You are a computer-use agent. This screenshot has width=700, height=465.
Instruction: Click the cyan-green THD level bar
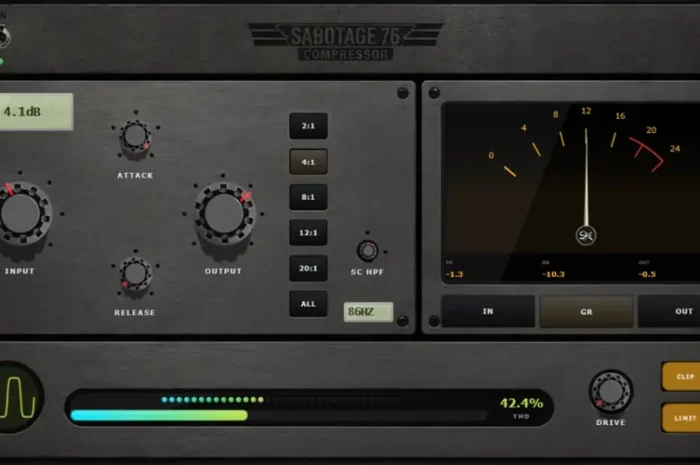(x=159, y=415)
